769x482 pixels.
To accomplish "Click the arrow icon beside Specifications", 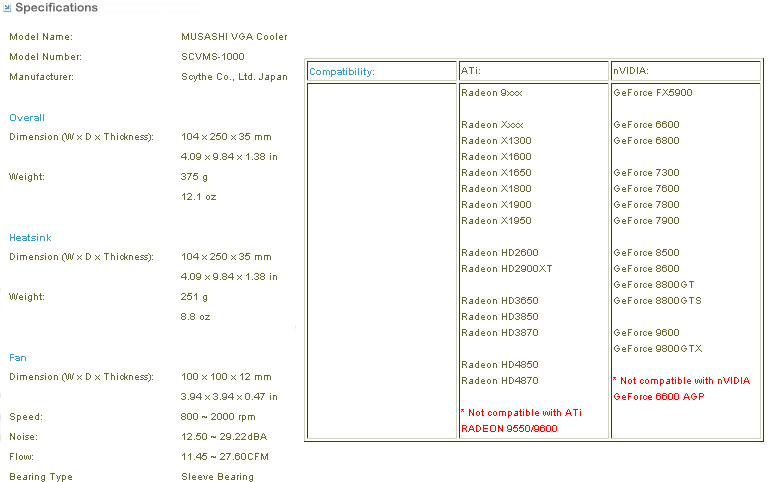I will pyautogui.click(x=7, y=8).
